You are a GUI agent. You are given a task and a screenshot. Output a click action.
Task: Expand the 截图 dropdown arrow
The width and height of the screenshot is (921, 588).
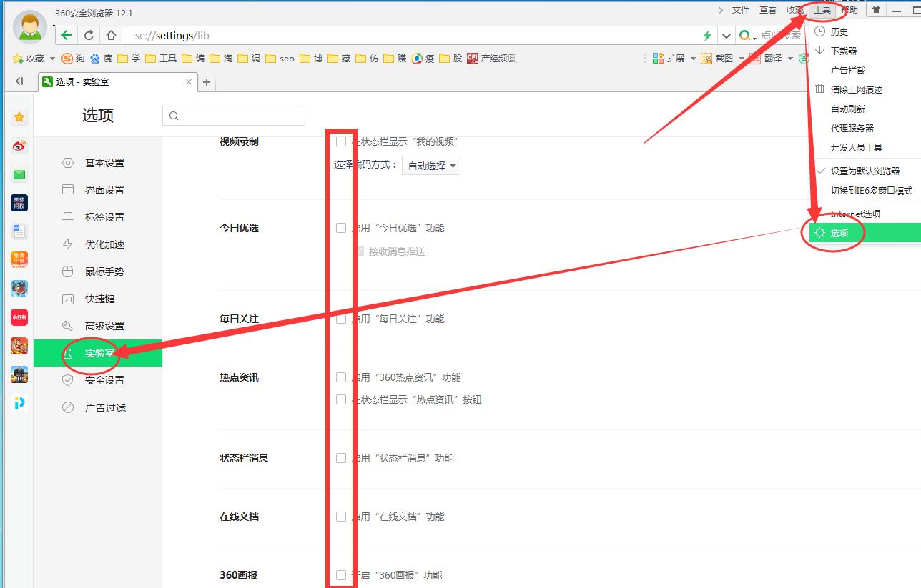(742, 59)
